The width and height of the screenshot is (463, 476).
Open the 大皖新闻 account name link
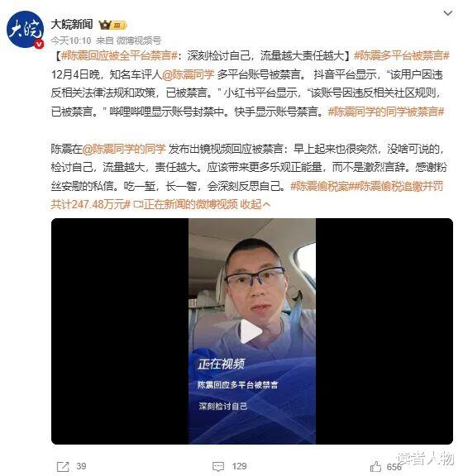[x=72, y=24]
